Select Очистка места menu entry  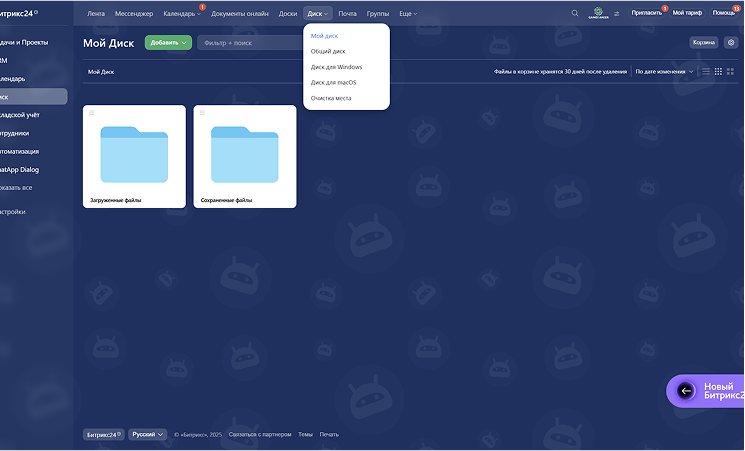331,98
